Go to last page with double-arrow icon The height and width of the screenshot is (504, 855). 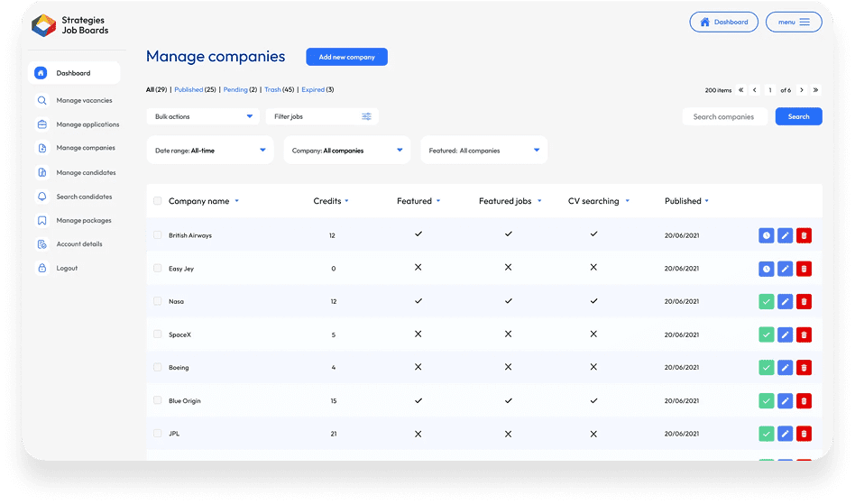coord(815,90)
